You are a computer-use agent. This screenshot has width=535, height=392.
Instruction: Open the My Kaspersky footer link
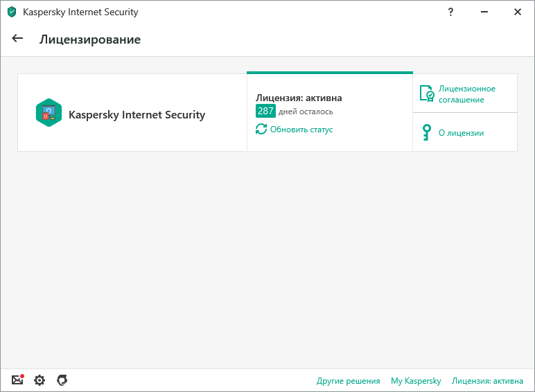[x=416, y=381]
